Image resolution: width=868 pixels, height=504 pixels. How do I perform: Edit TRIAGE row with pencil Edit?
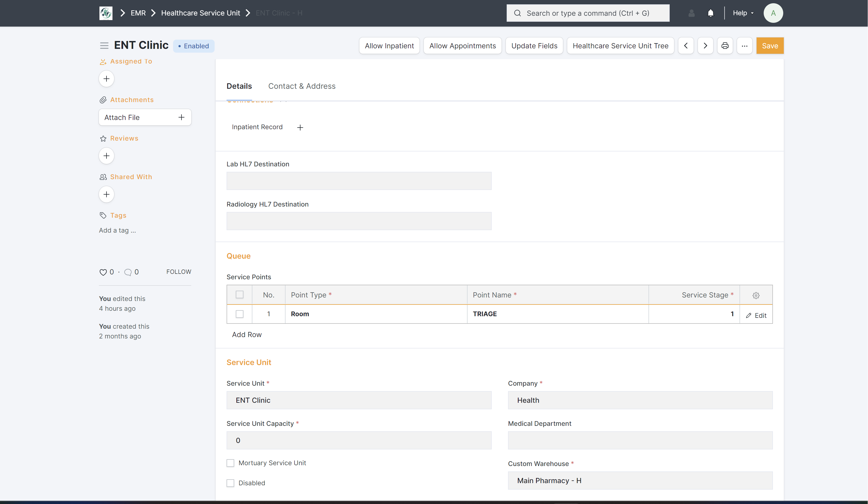(756, 315)
